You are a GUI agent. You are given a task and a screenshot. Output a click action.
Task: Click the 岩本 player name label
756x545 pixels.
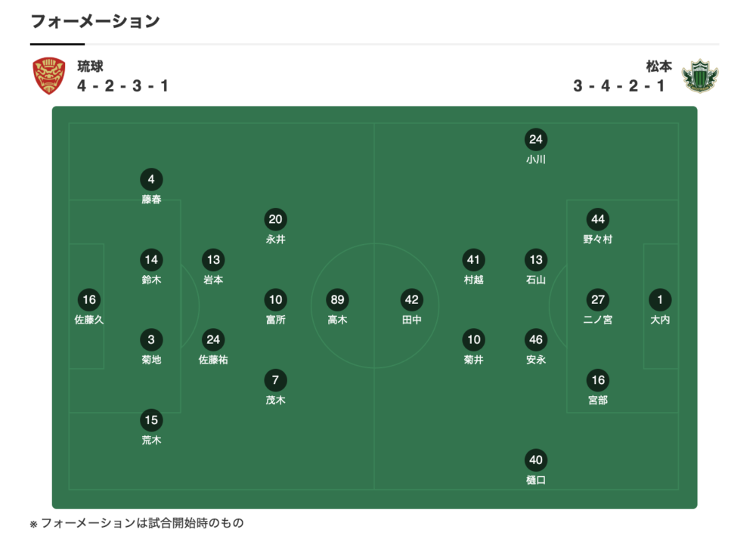[x=213, y=280]
